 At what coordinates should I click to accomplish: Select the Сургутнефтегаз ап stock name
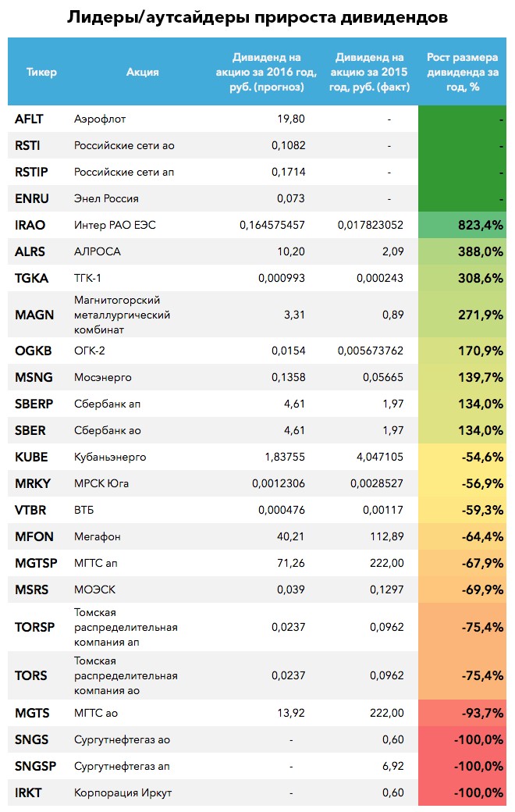click(x=122, y=767)
